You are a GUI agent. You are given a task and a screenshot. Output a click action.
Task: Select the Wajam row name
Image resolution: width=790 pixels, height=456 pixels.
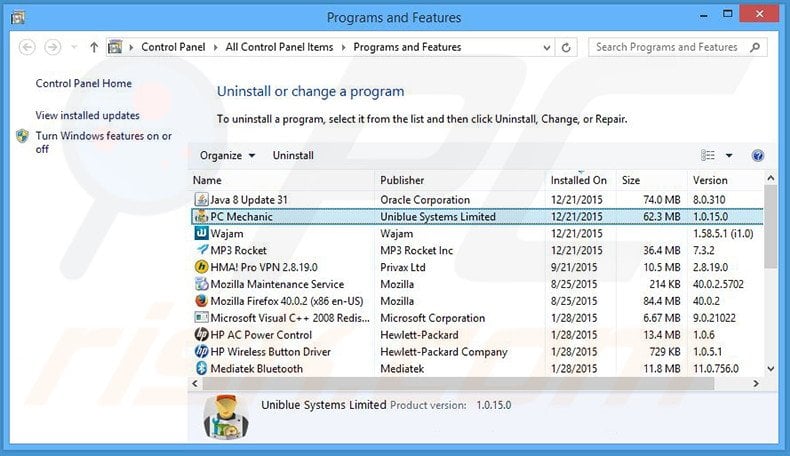coord(227,234)
